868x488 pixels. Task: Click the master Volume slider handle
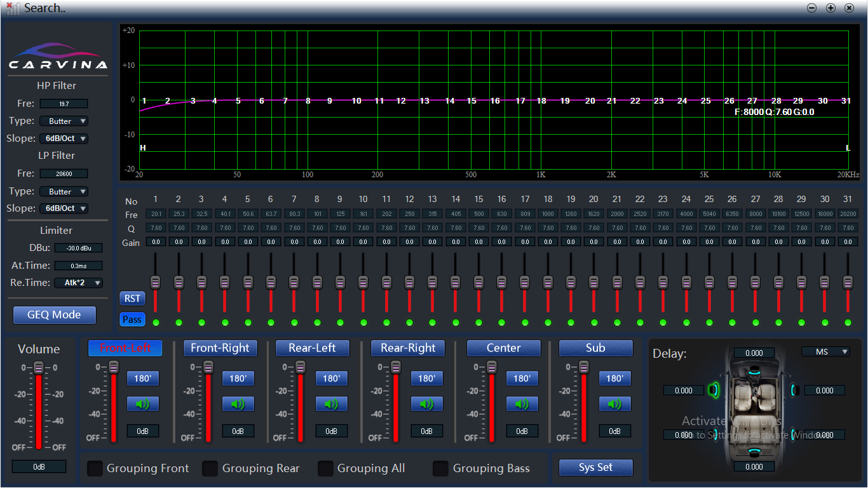click(x=39, y=368)
